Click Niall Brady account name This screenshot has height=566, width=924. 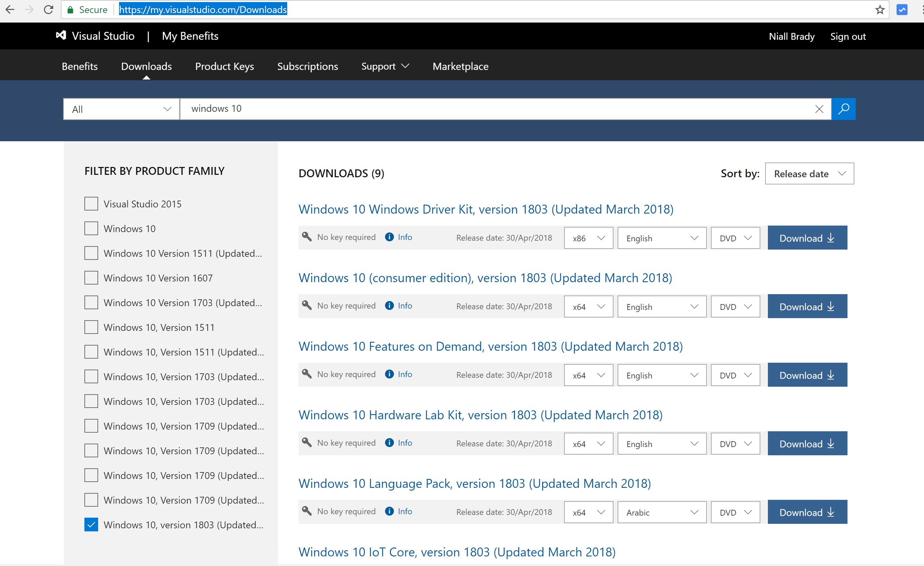coord(792,36)
